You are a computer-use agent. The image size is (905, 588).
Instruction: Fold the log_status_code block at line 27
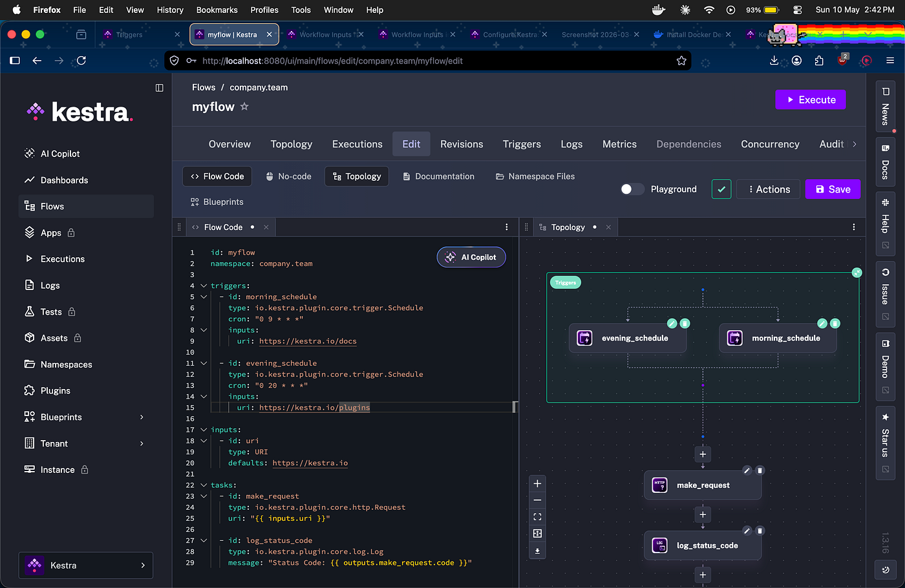point(204,540)
